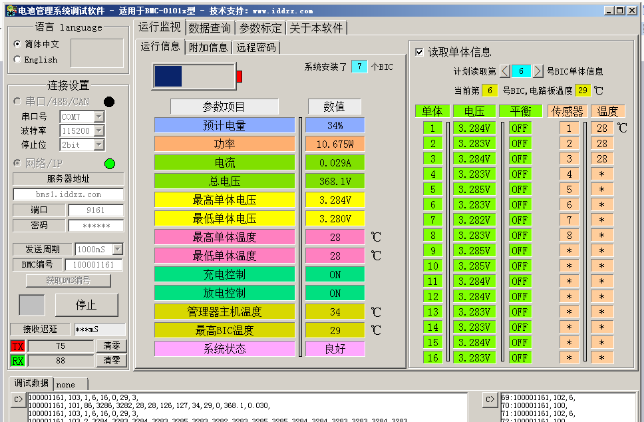Click the 密码 password field
Viewport: 644px width, 422px height.
click(x=96, y=226)
